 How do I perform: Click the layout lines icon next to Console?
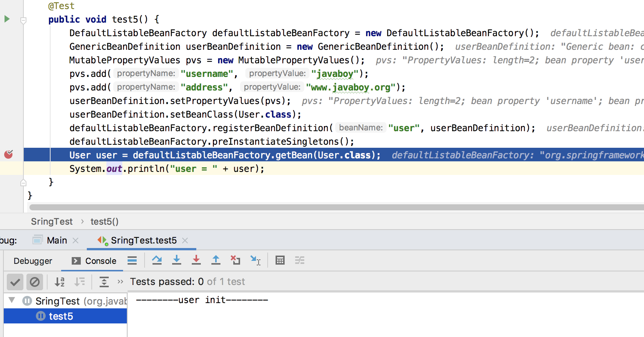pos(132,260)
